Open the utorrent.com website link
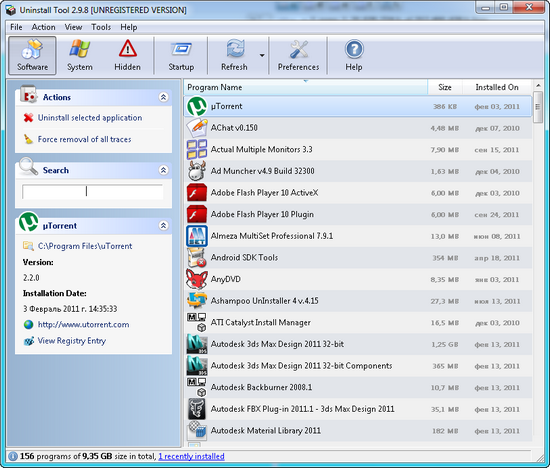The width and height of the screenshot is (550, 468). pos(83,325)
